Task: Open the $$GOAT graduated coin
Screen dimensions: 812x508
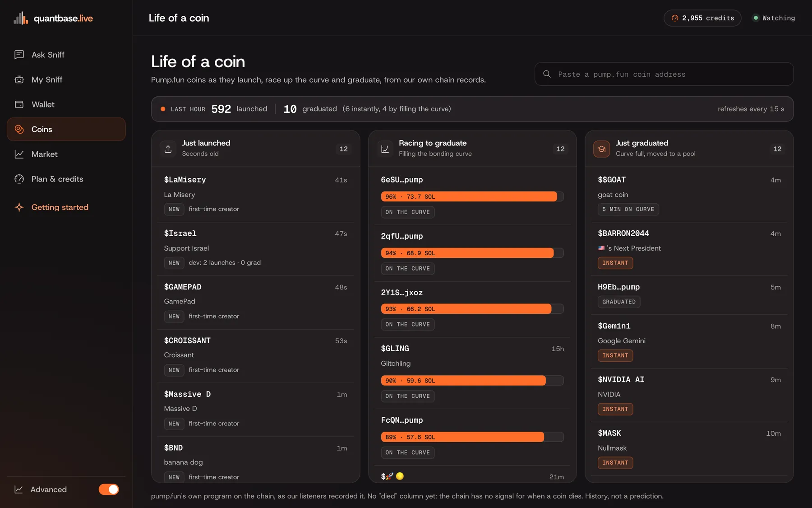Action: click(689, 195)
